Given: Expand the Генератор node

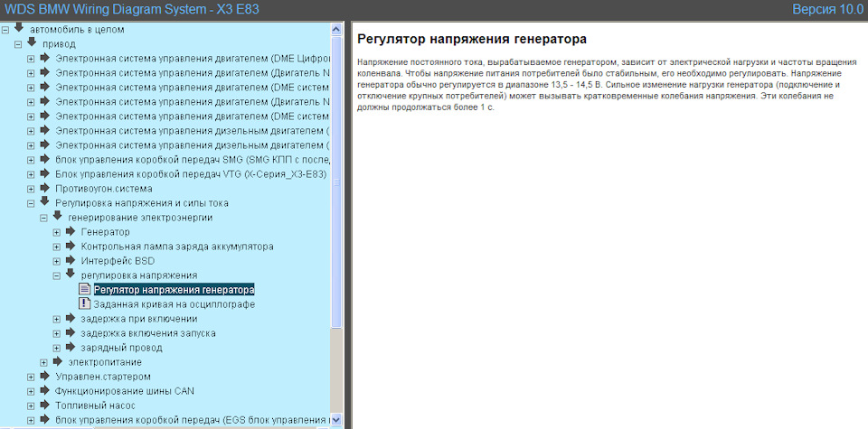Looking at the screenshot, I should point(56,233).
